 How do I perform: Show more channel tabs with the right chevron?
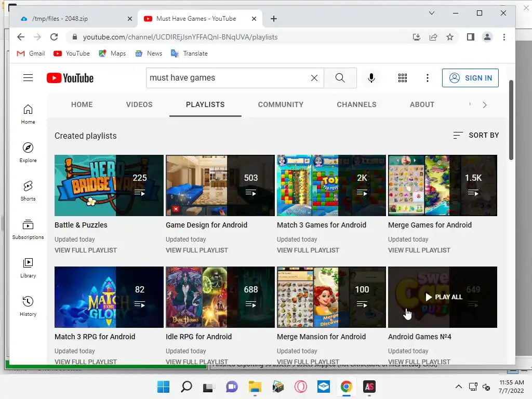pos(485,105)
